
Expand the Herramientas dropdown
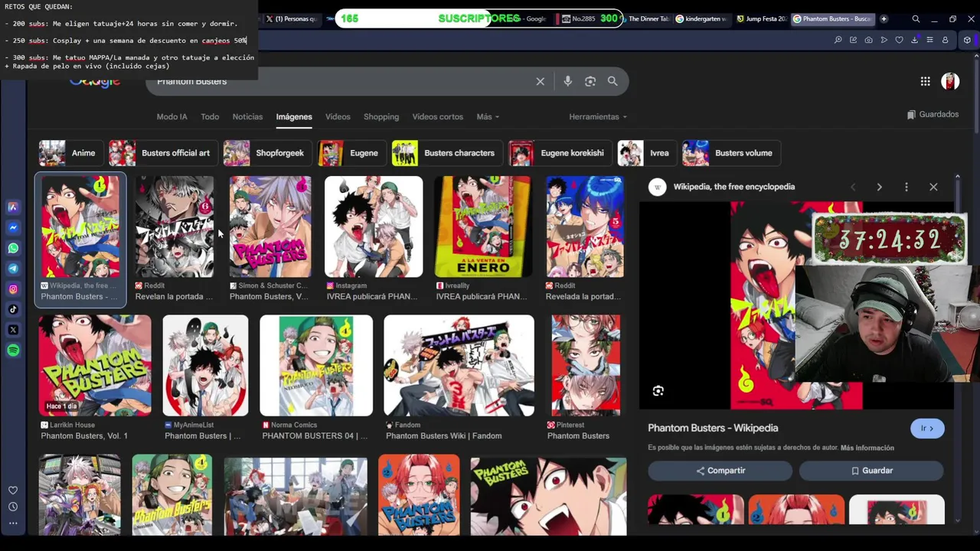[598, 117]
